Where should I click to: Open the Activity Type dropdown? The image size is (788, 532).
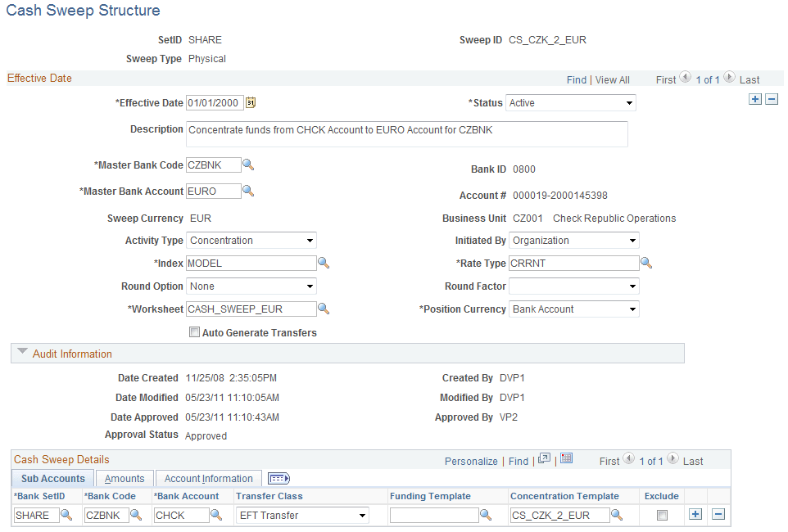click(x=309, y=240)
